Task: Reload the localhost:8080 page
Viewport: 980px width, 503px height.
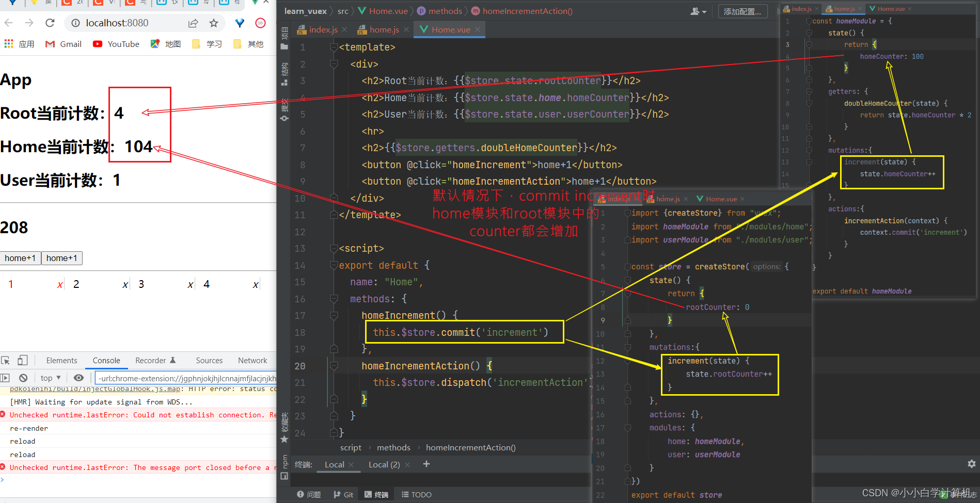Action: pos(50,23)
